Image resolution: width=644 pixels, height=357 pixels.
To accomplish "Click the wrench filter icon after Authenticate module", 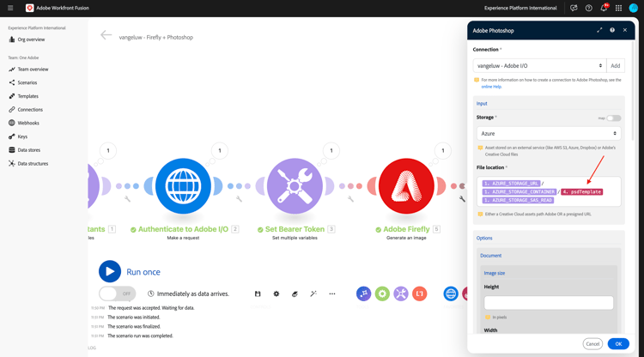I will pyautogui.click(x=239, y=199).
